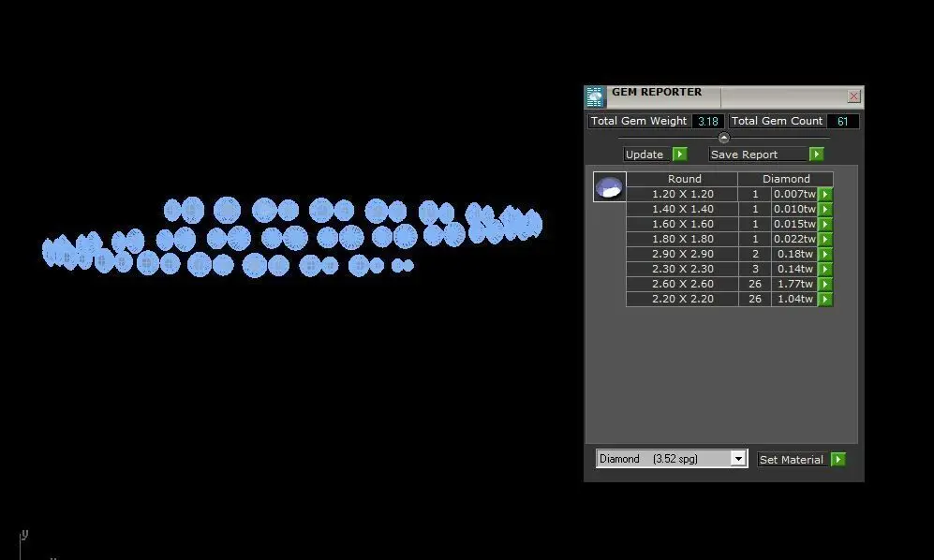Select the 2.60 X 2.60 size cell
This screenshot has height=560, width=934.
682,284
